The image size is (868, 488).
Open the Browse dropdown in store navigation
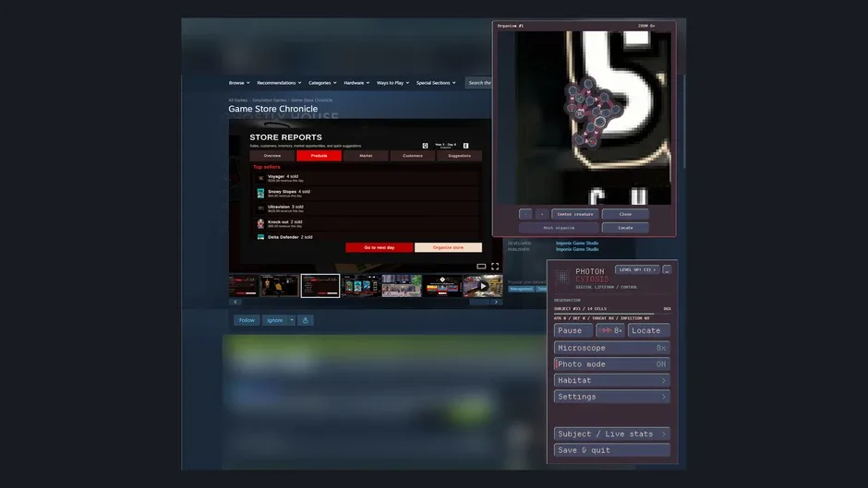coord(239,83)
